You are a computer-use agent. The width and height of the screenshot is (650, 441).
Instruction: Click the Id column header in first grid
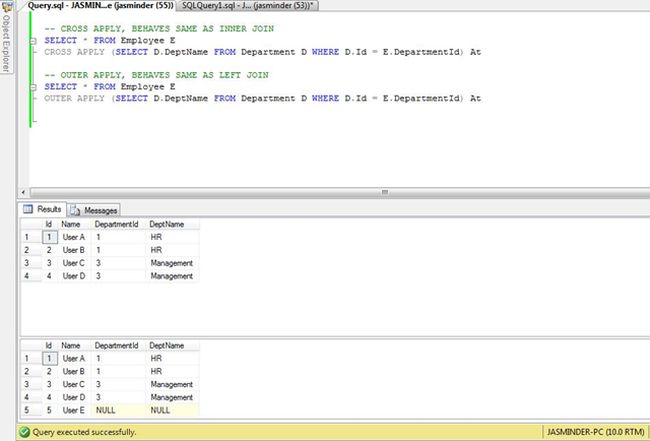tap(48, 225)
